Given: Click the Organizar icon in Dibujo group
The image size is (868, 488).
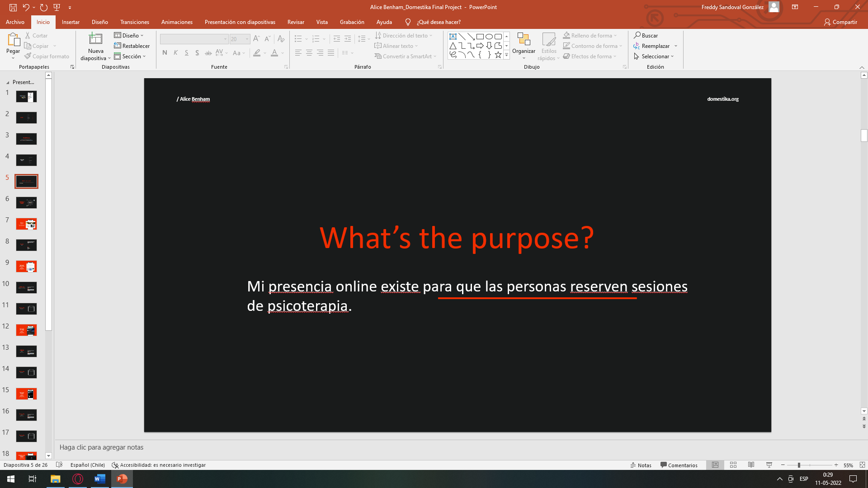Looking at the screenshot, I should point(524,40).
